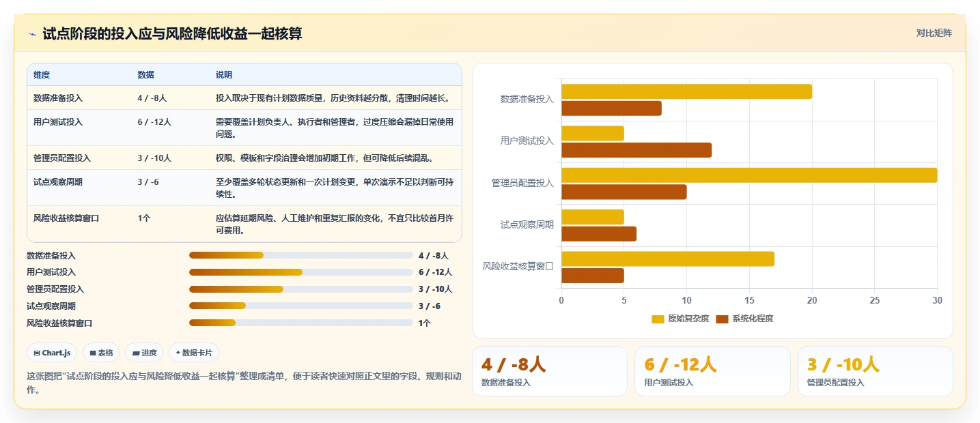Click 原始复杂度 bar for 管理员配置投入
This screenshot has height=423, width=980.
[749, 175]
